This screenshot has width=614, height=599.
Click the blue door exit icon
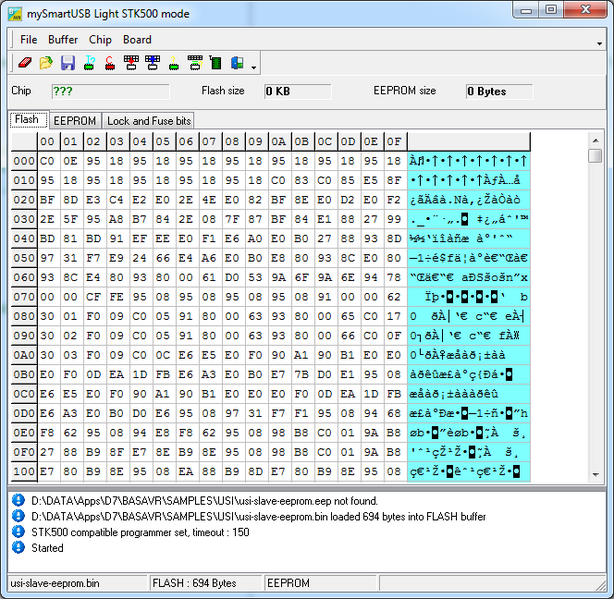(x=237, y=63)
